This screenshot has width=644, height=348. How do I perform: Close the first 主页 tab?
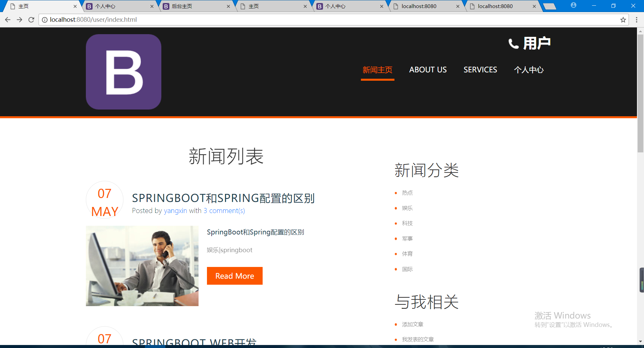click(x=75, y=6)
